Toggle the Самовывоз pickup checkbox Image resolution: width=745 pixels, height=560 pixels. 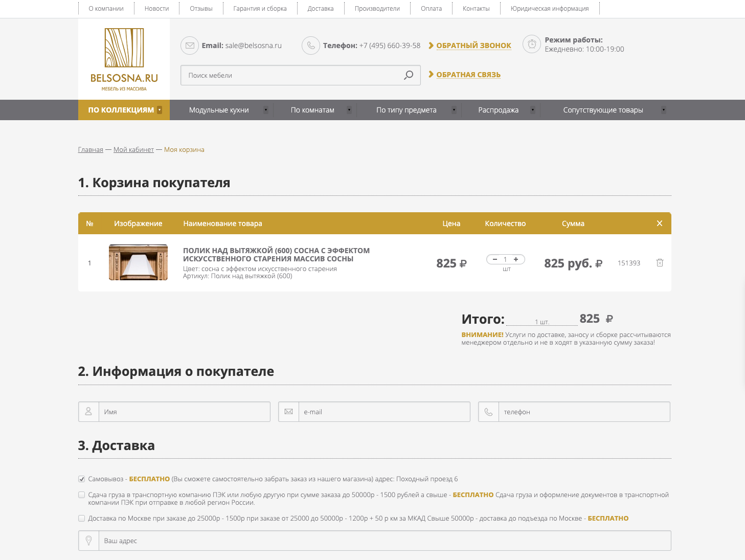[81, 479]
